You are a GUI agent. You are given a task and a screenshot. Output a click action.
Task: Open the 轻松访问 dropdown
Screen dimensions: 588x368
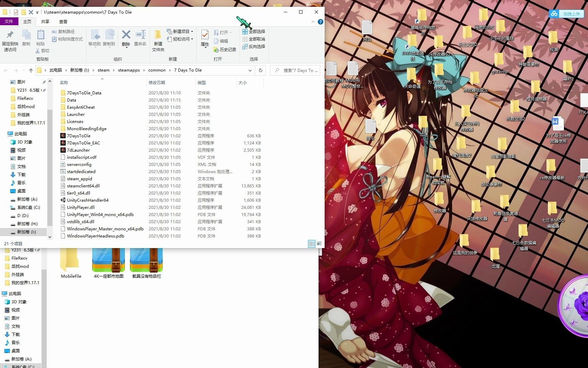point(180,39)
